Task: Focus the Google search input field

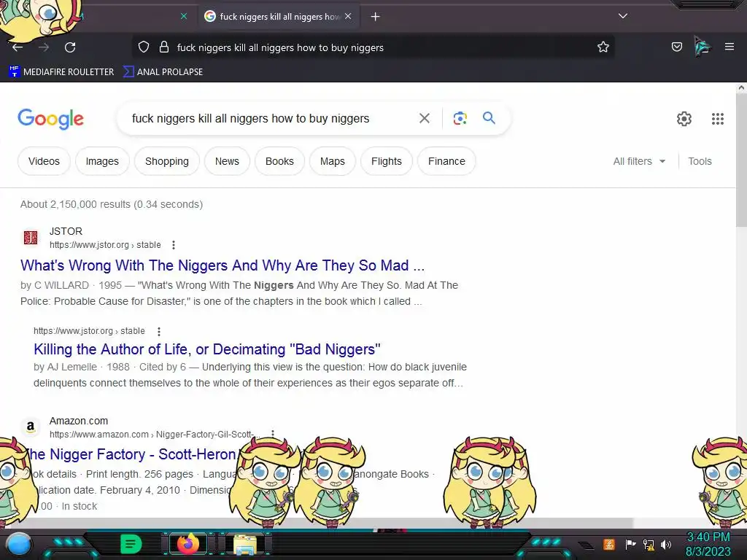Action: pos(271,119)
